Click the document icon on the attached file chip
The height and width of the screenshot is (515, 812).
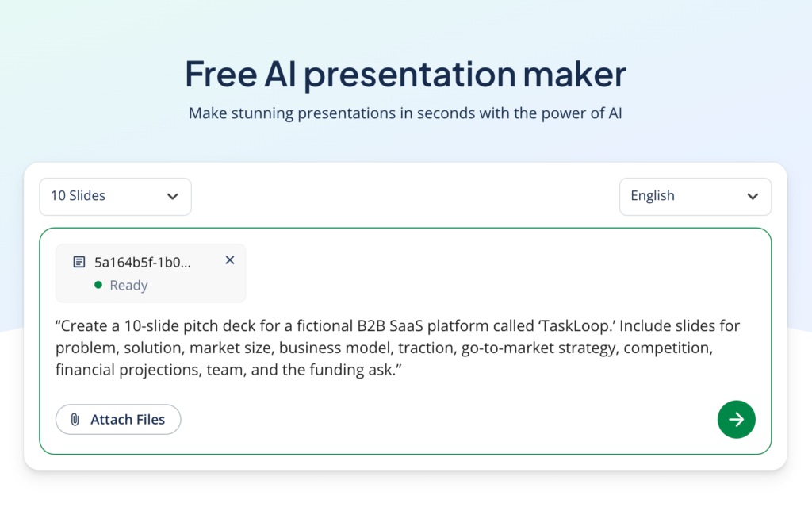(80, 262)
